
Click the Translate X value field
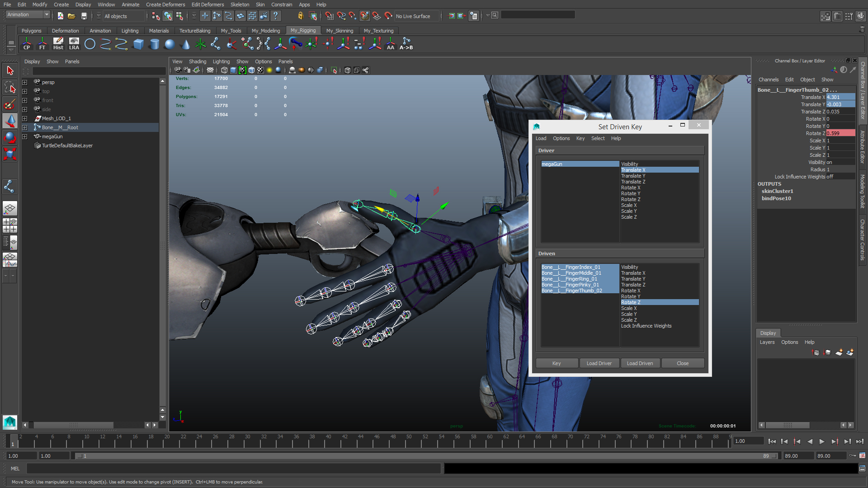click(x=840, y=97)
